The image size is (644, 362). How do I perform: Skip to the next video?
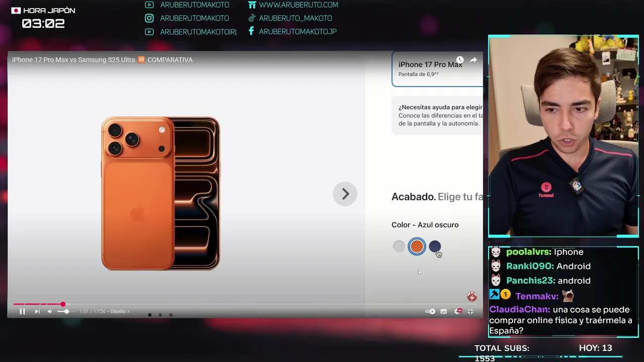(x=37, y=312)
